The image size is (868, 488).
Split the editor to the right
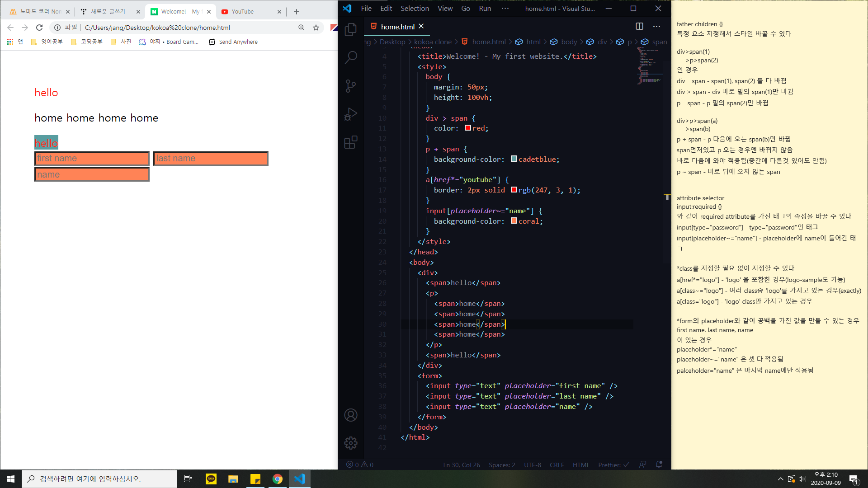click(x=639, y=27)
